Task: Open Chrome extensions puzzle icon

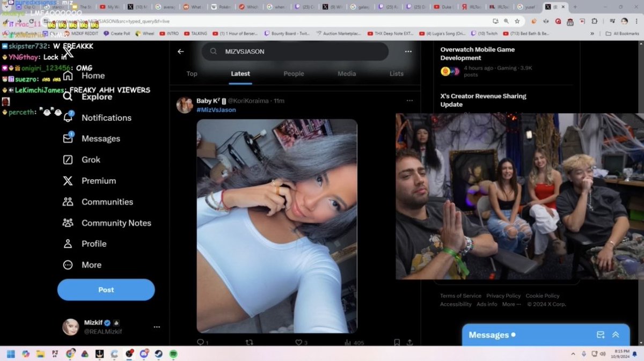Action: coord(595,21)
